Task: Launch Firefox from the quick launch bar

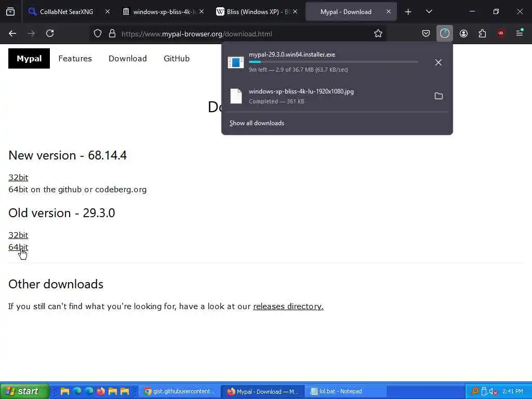Action: pos(101,391)
